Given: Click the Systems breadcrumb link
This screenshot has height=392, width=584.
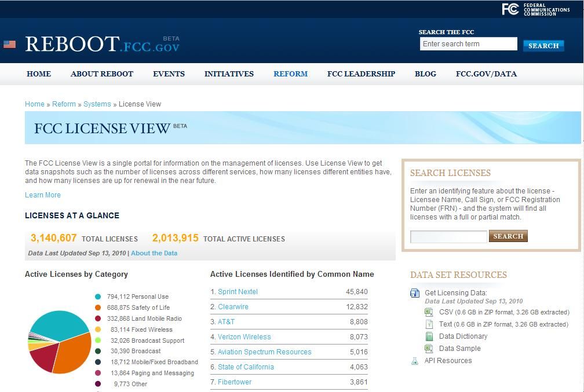Looking at the screenshot, I should click(x=97, y=104).
